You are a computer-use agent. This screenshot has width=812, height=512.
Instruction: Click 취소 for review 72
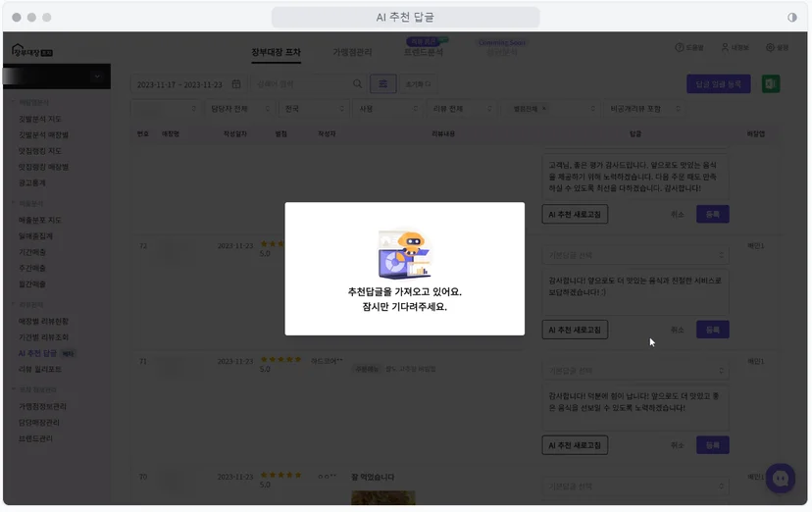point(678,330)
